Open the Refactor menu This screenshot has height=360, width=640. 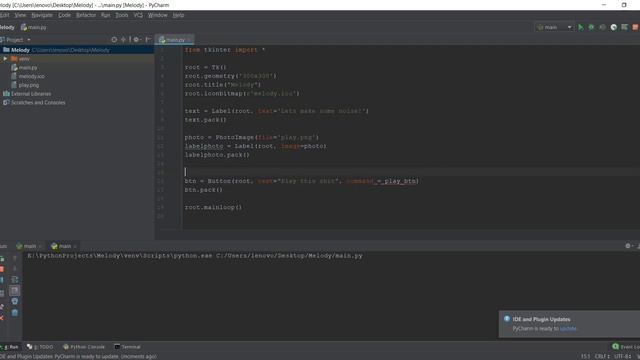point(86,15)
